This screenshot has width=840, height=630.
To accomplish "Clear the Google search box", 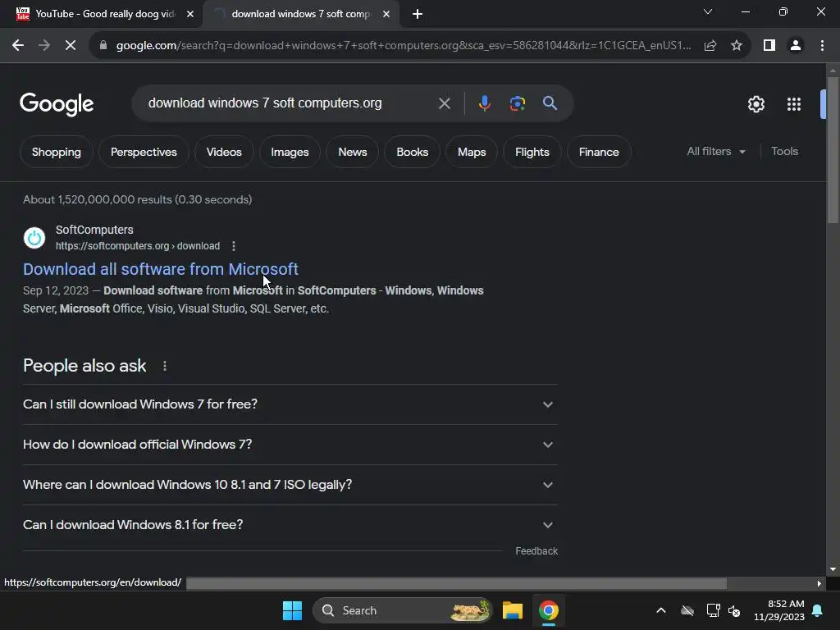I will click(x=444, y=103).
